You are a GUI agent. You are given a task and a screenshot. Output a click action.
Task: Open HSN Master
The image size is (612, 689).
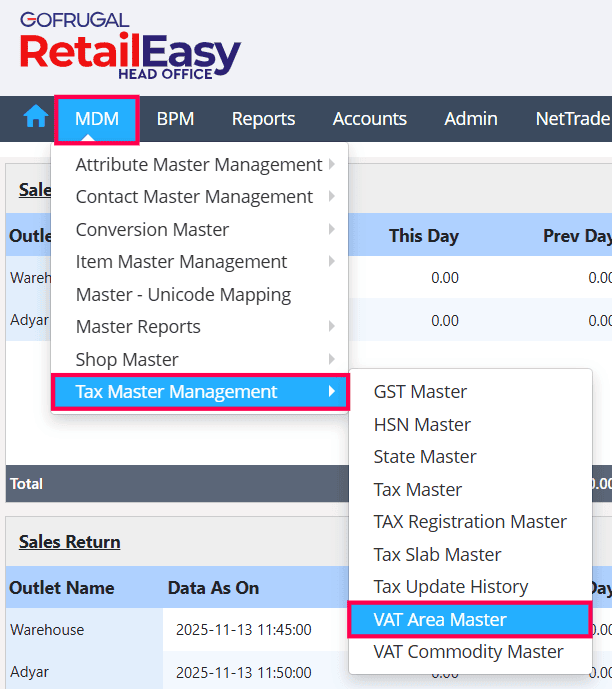click(471, 424)
